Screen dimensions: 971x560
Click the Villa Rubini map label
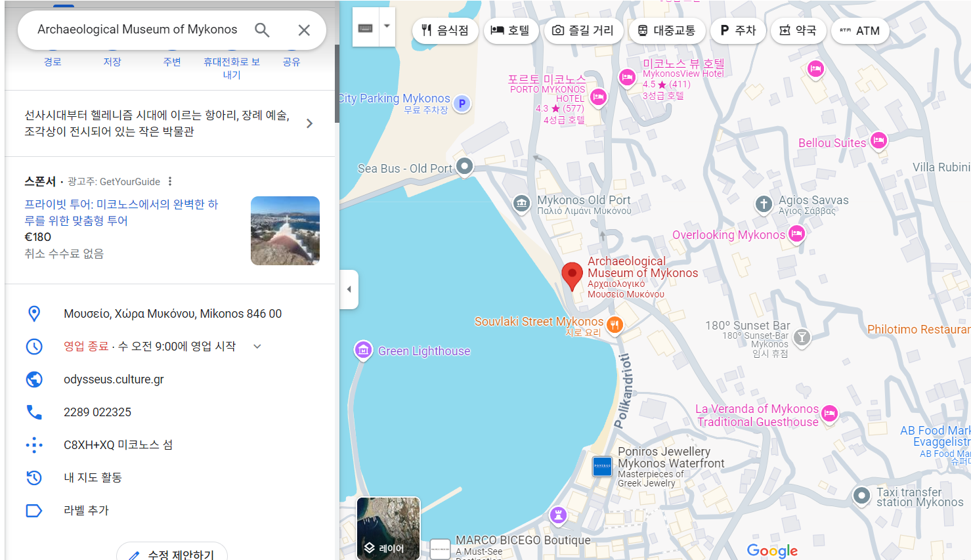click(x=941, y=167)
